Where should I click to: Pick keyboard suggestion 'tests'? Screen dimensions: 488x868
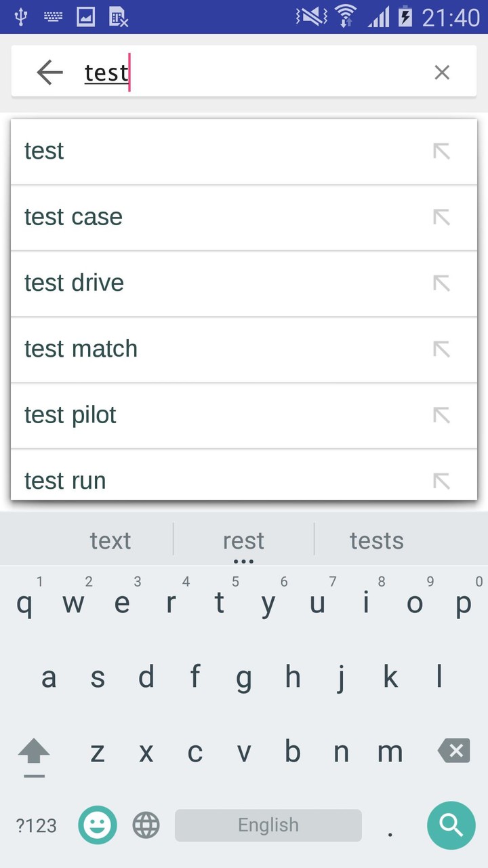[x=376, y=540]
